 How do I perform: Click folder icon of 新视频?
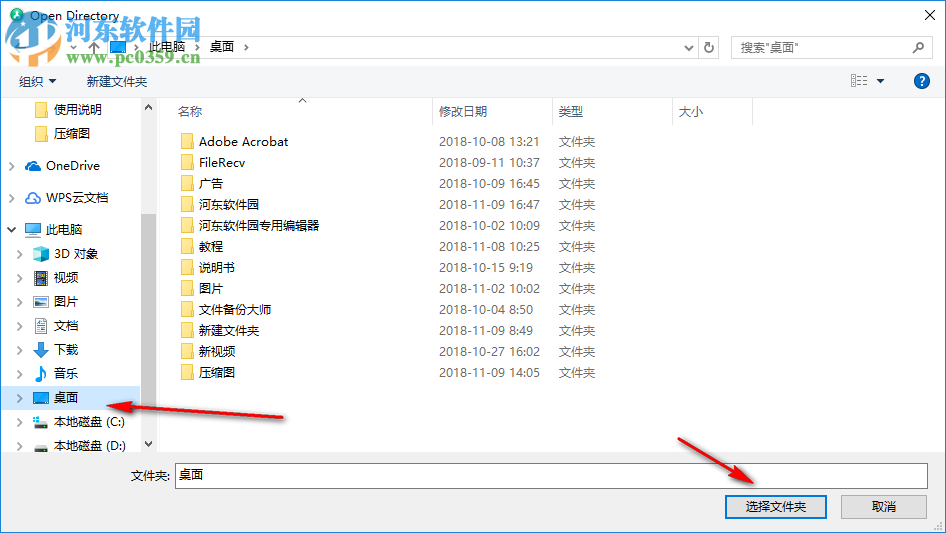point(188,351)
